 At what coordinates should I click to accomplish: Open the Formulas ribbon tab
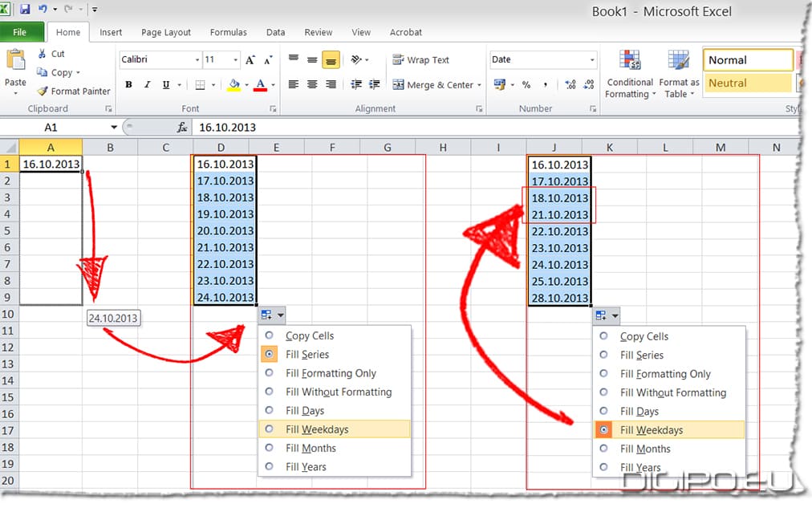pyautogui.click(x=229, y=32)
